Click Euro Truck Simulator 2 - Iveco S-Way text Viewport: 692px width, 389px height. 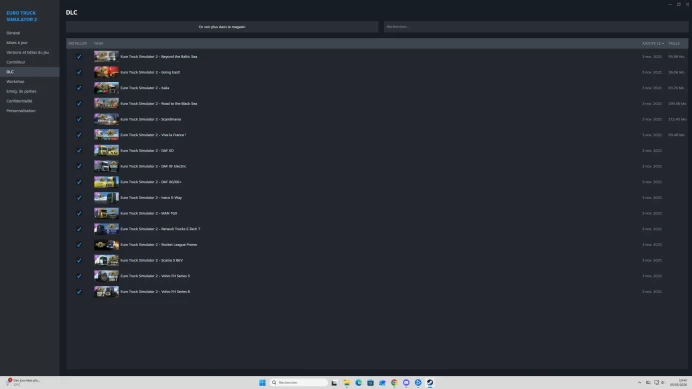[151, 197]
